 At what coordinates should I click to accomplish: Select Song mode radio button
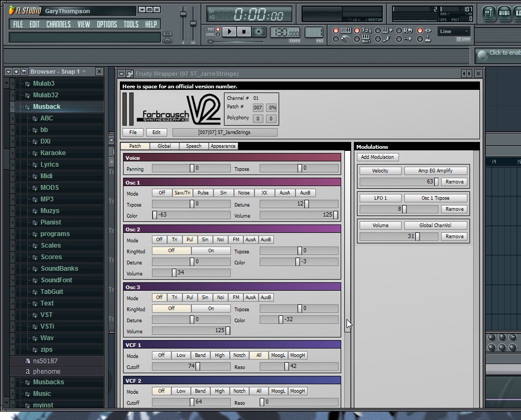point(218,34)
